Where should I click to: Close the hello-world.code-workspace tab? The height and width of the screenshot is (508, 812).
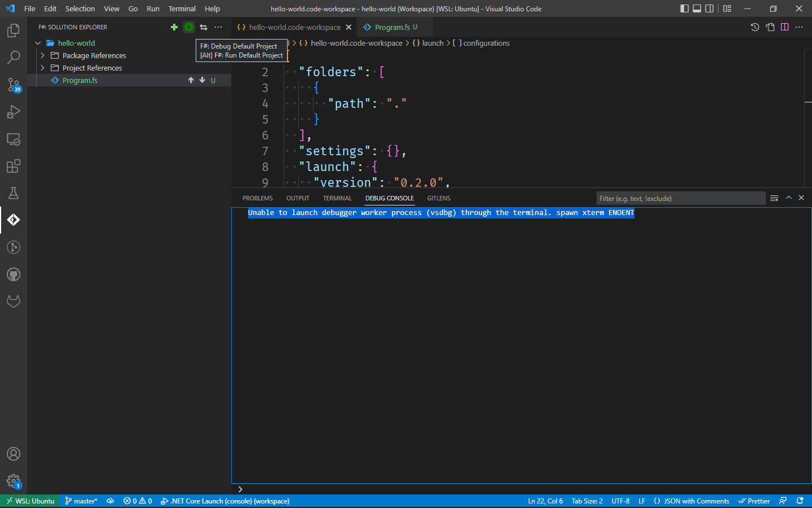click(348, 27)
